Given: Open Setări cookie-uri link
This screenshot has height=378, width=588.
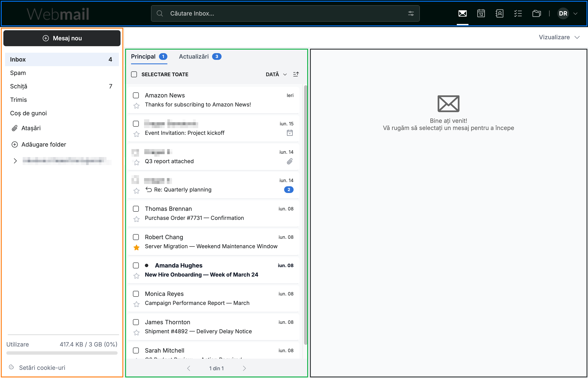Looking at the screenshot, I should click(42, 367).
